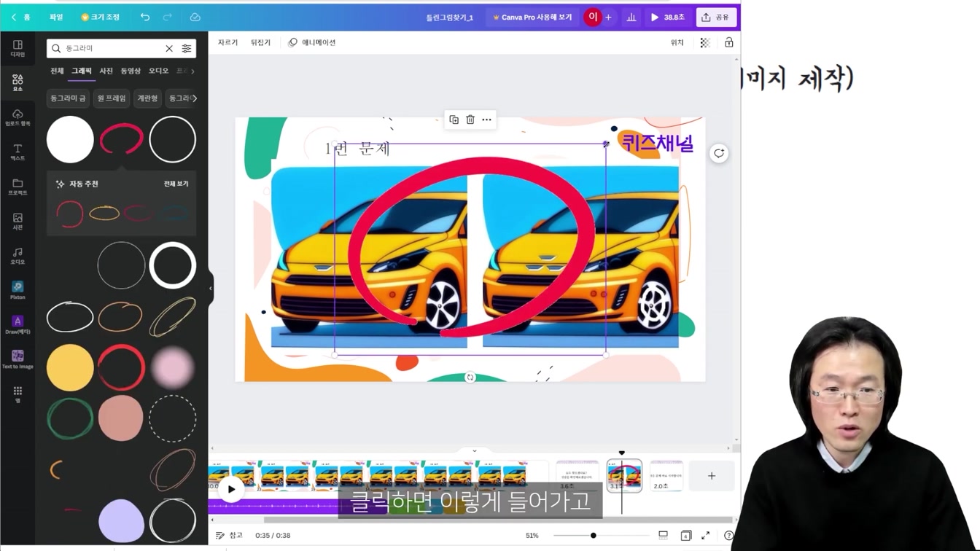Image resolution: width=980 pixels, height=551 pixels.
Task: Add a comment via bubble icon
Action: pos(719,153)
